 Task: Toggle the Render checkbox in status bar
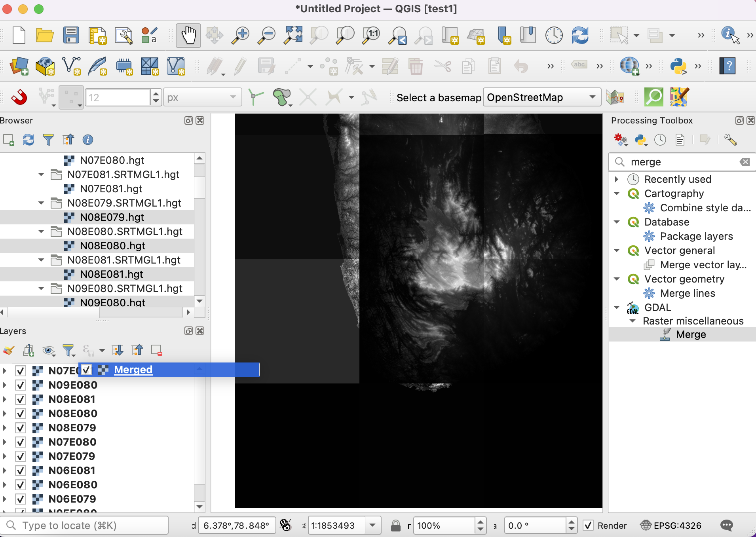(589, 526)
